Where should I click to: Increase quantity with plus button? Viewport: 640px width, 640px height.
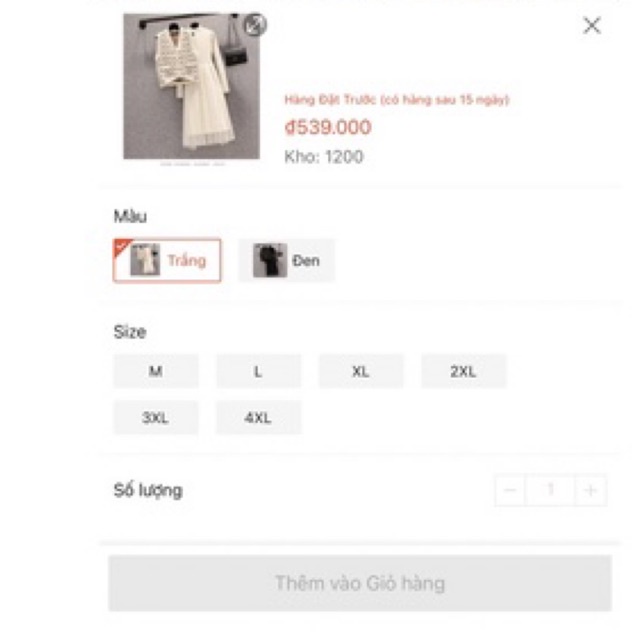point(591,490)
